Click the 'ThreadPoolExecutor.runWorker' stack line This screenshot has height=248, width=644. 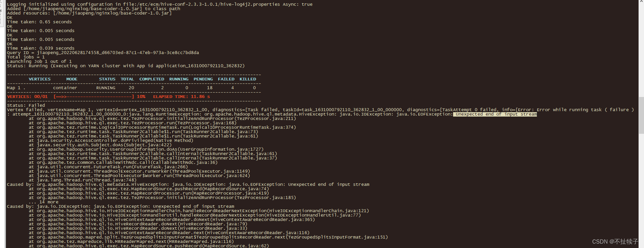(139, 171)
